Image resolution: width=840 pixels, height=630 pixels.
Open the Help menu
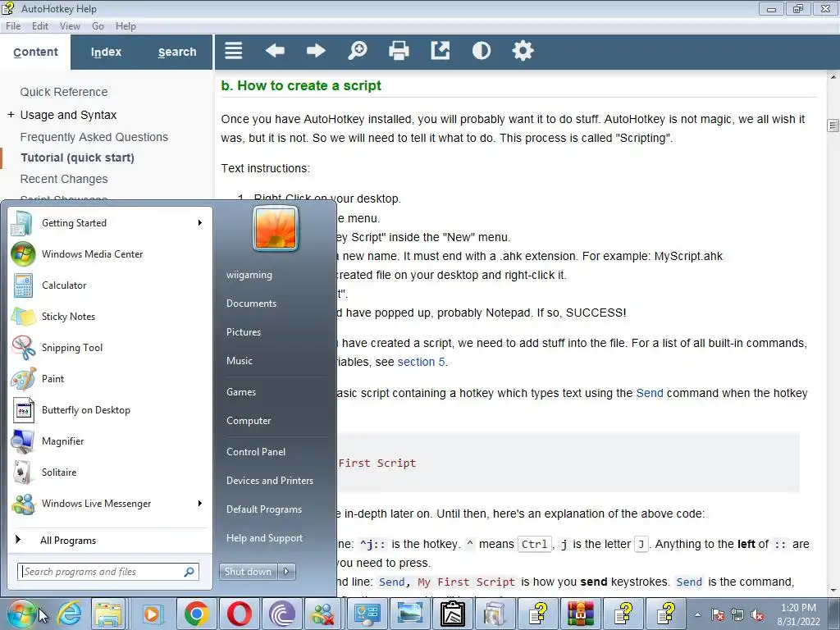point(126,25)
